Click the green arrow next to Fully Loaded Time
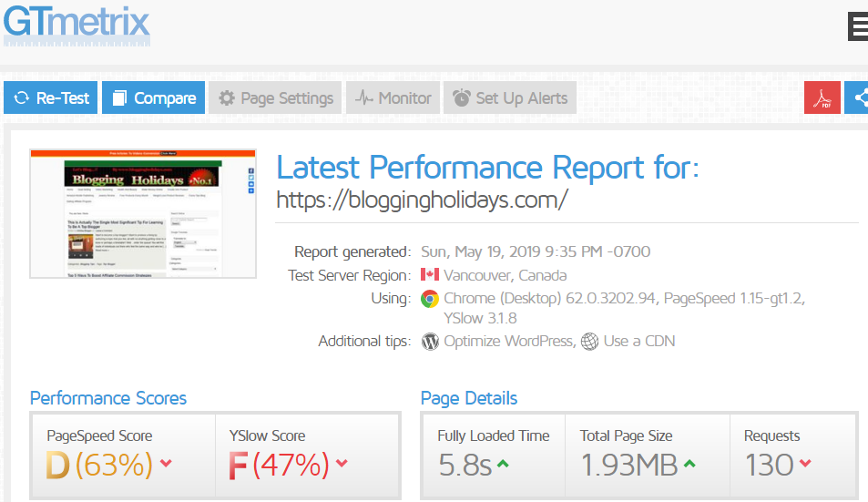 [503, 465]
